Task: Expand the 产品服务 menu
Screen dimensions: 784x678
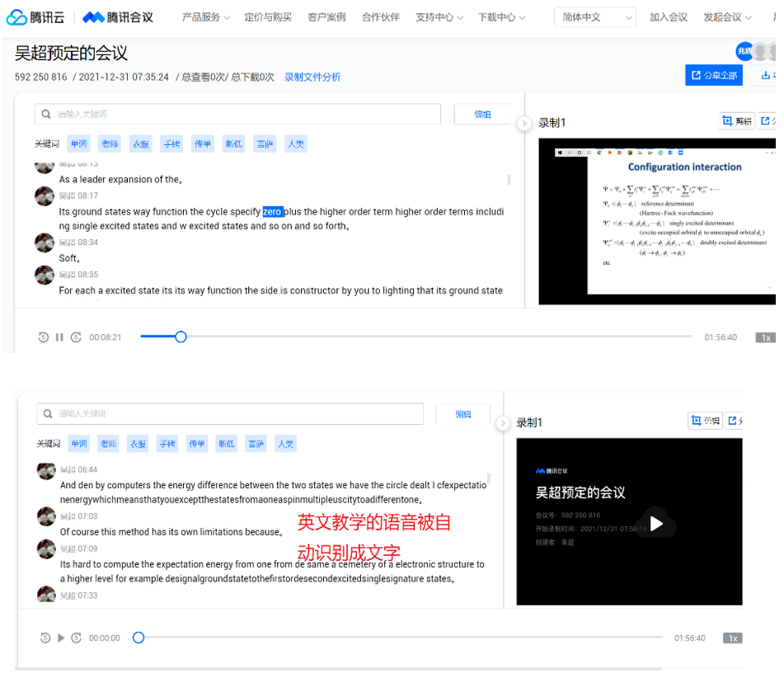Action: coord(205,17)
